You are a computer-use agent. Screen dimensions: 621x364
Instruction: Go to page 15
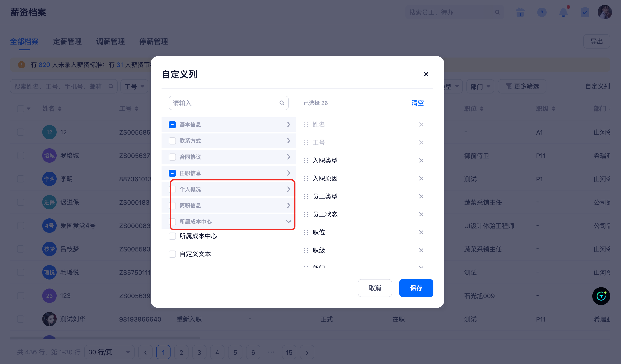pos(289,352)
